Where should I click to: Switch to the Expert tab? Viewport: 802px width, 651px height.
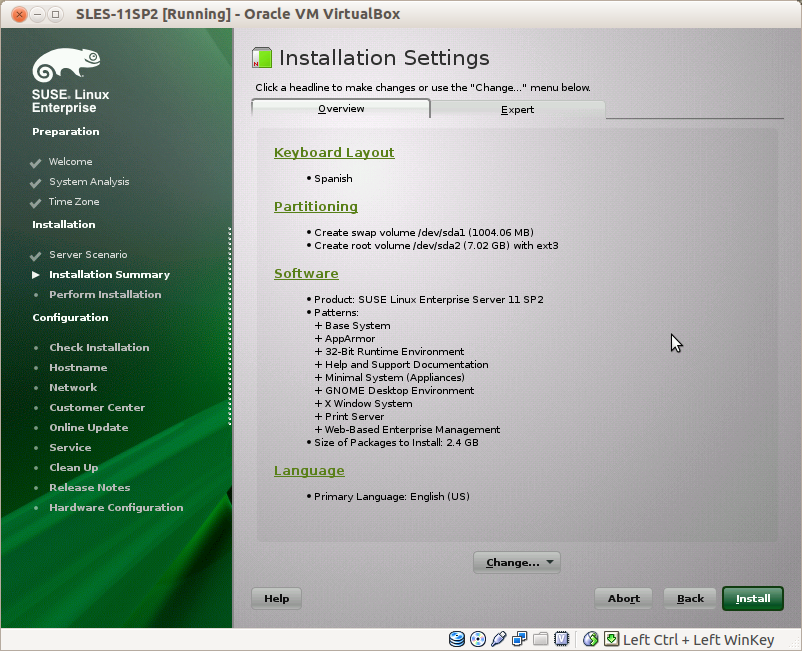(x=518, y=109)
